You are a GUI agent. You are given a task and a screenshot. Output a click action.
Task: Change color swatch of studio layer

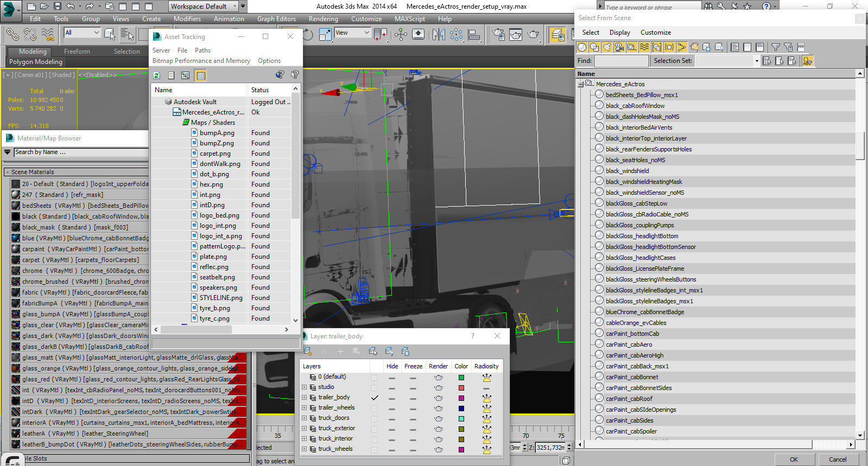click(x=461, y=387)
